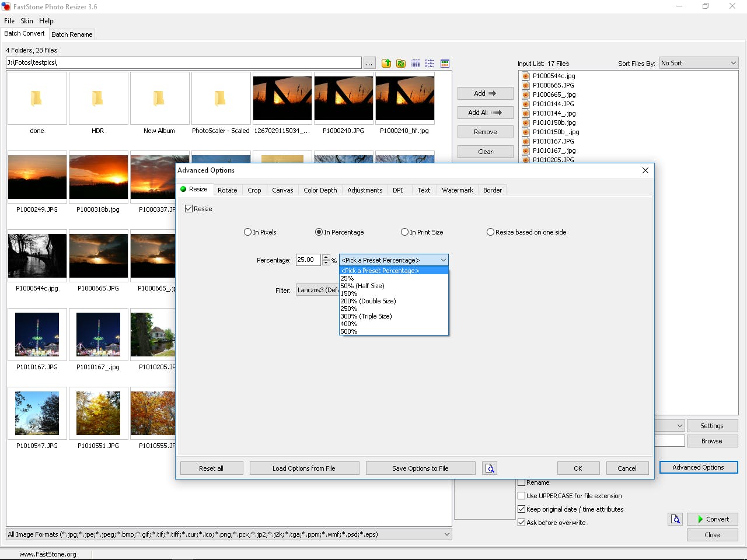
Task: Click OK in Advanced Options
Action: (x=578, y=468)
